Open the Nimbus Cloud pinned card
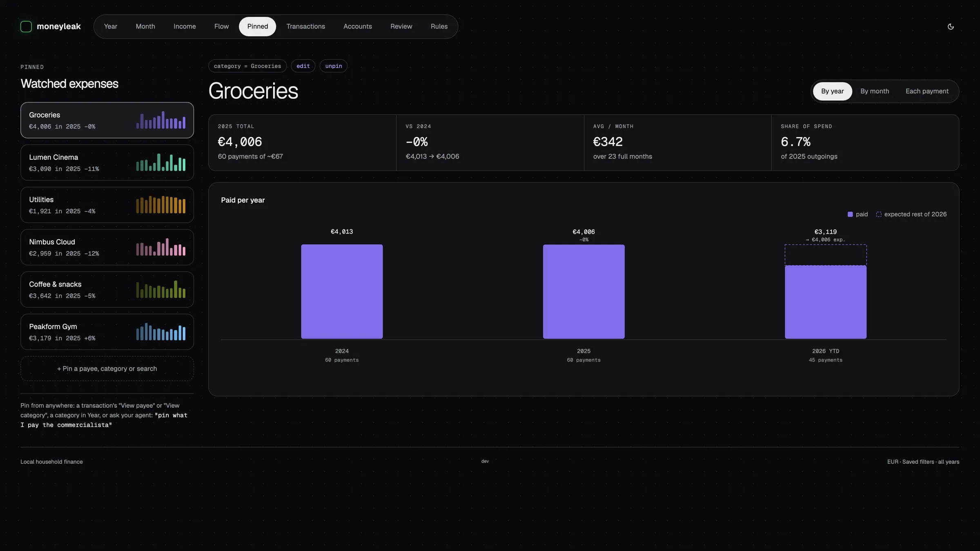The width and height of the screenshot is (980, 551). click(107, 247)
